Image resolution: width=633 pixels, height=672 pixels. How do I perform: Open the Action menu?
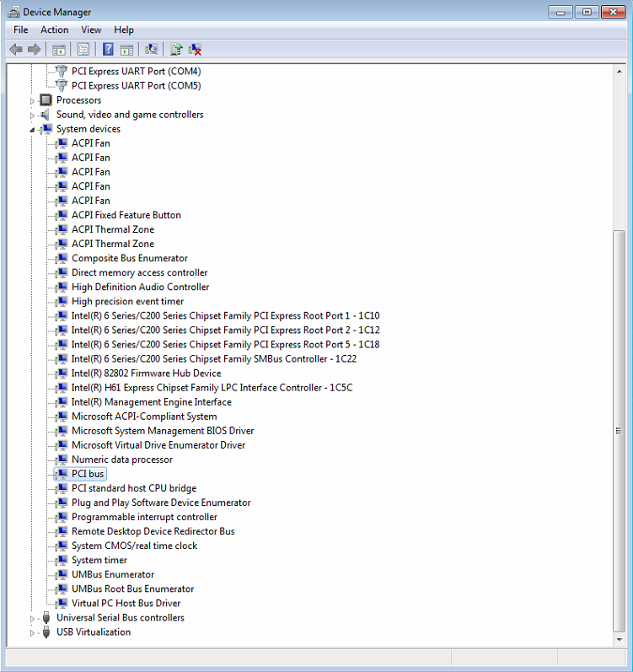coord(55,30)
